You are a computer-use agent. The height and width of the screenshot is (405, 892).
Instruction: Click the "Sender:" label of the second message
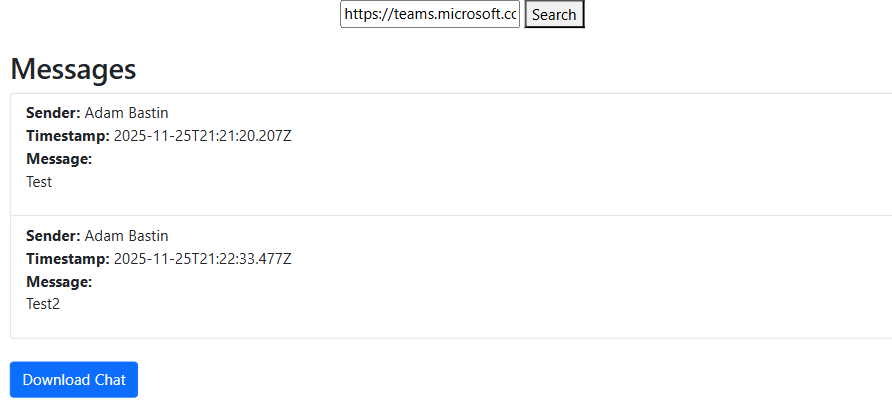(x=53, y=236)
